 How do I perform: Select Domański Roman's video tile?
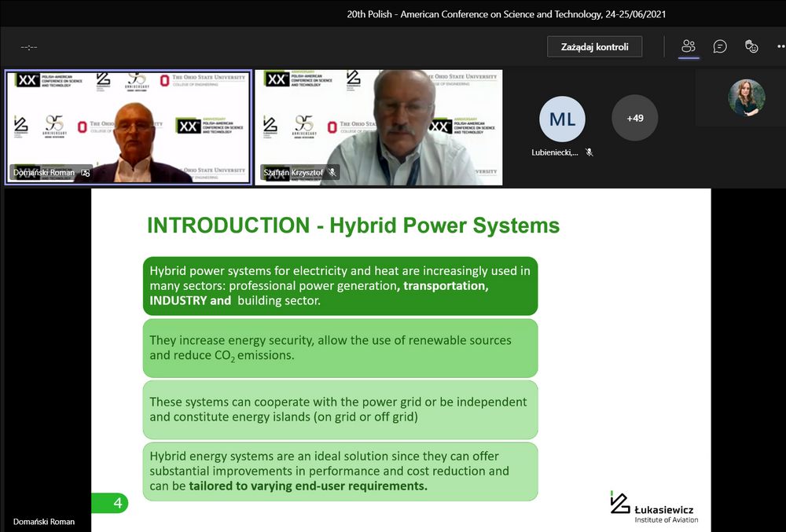pyautogui.click(x=128, y=127)
